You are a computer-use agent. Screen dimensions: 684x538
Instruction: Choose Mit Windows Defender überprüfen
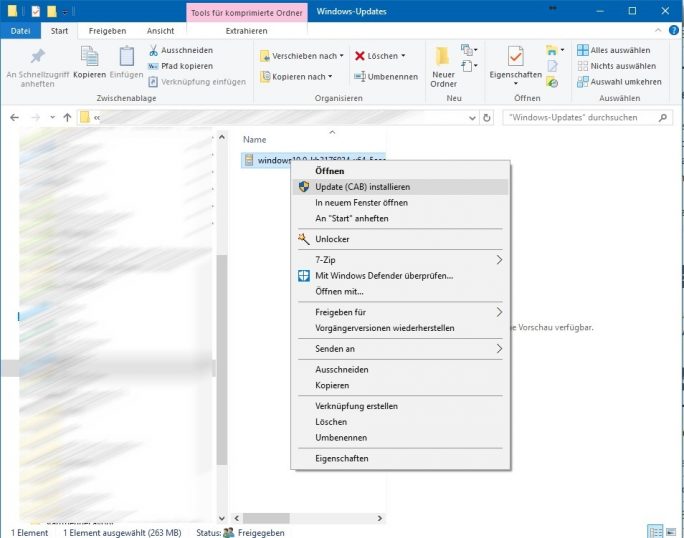[400, 276]
